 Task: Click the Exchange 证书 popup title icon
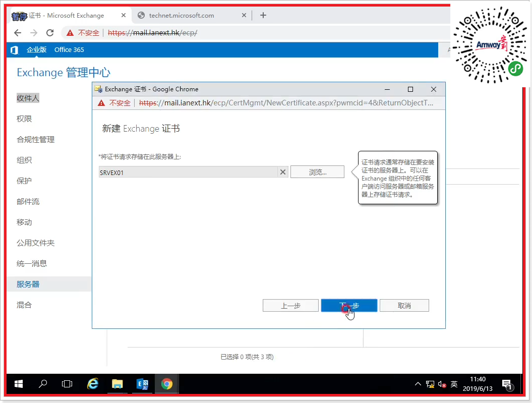[98, 89]
